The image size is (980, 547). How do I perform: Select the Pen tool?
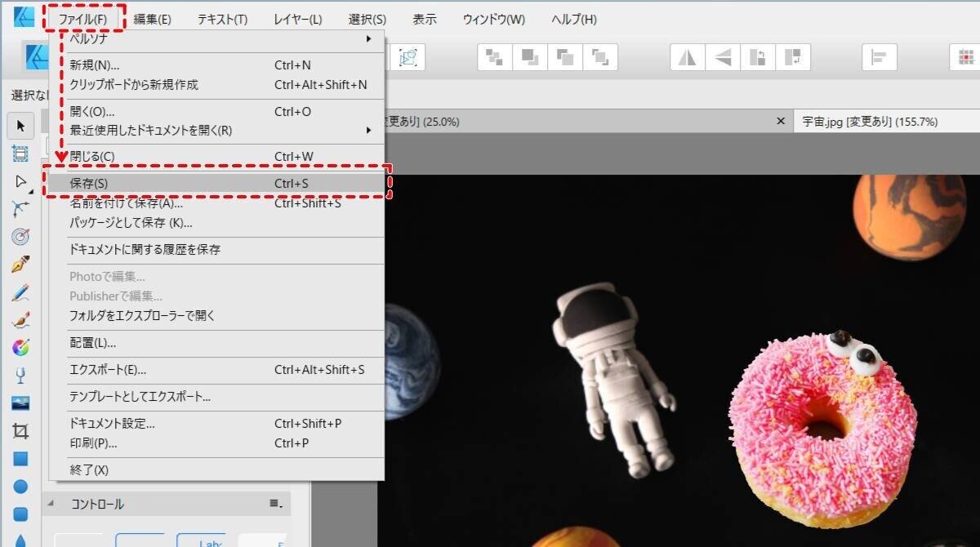point(20,265)
